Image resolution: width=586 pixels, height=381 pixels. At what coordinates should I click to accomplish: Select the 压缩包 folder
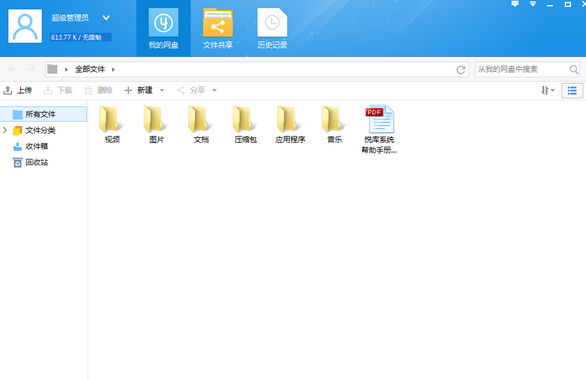(x=245, y=125)
